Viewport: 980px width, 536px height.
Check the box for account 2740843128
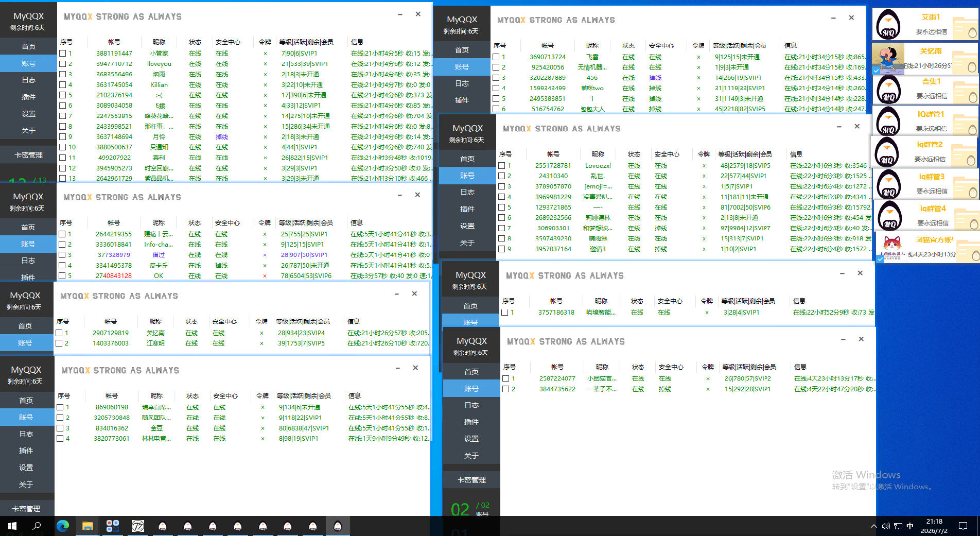tap(62, 276)
